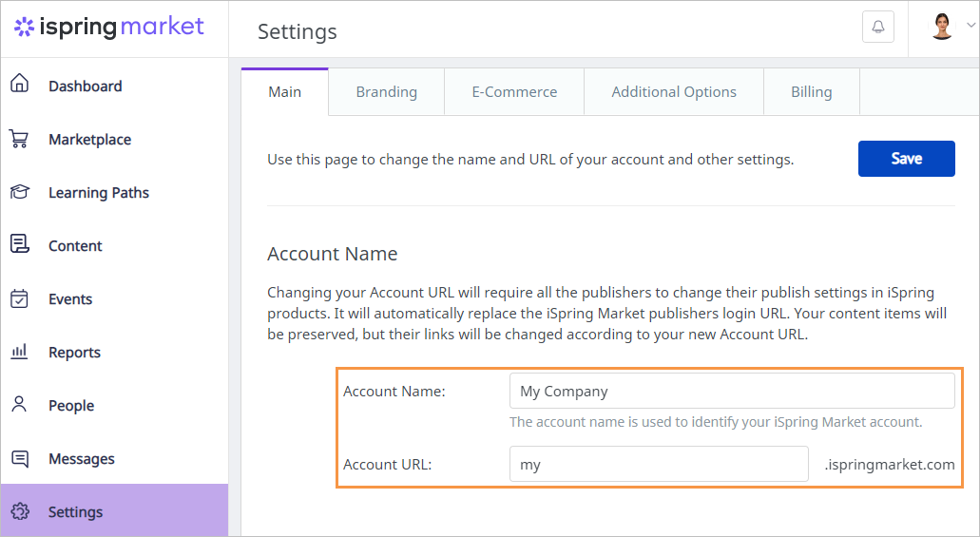Open Events using the calendar icon

[x=19, y=298]
